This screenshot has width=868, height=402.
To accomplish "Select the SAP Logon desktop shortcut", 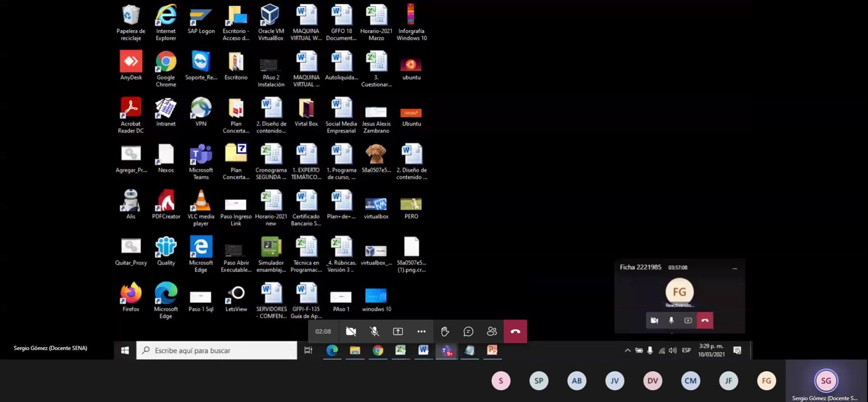I will coord(201,20).
